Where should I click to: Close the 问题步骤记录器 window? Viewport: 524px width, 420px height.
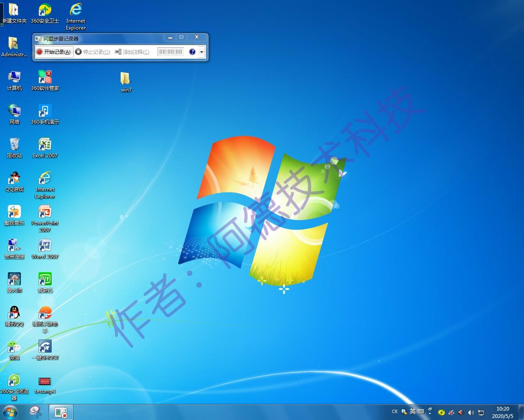coord(197,37)
